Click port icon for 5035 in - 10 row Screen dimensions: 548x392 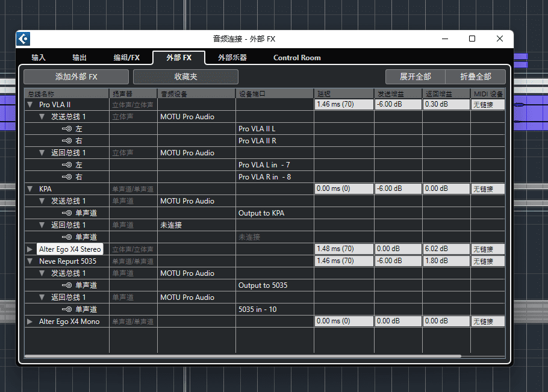[67, 310]
